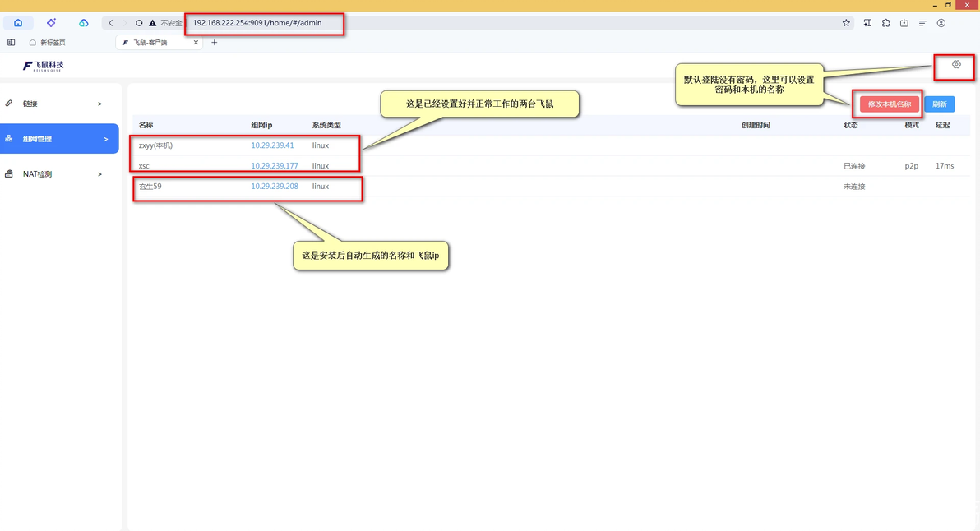Click the 模式 column header
The width and height of the screenshot is (980, 531).
pos(912,125)
